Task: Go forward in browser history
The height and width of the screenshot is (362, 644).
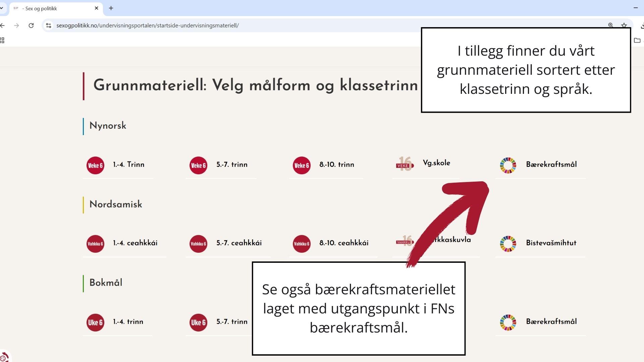Action: (x=16, y=25)
